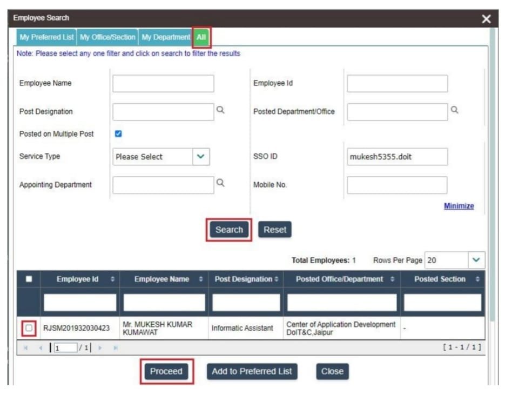
Task: Focus the Post Designation input field
Action: tap(163, 112)
